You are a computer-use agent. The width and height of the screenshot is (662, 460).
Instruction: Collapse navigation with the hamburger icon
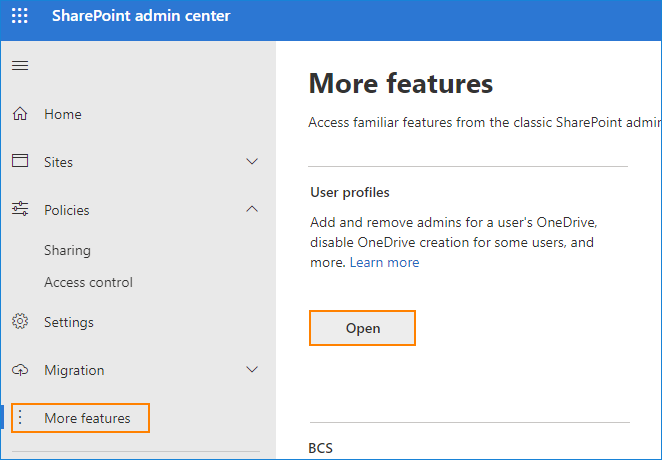click(20, 65)
